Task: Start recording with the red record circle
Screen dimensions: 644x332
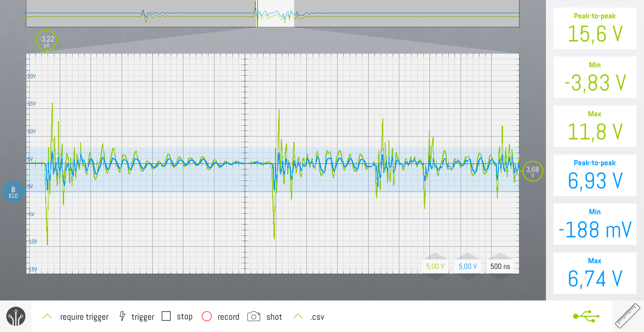Action: pos(206,316)
